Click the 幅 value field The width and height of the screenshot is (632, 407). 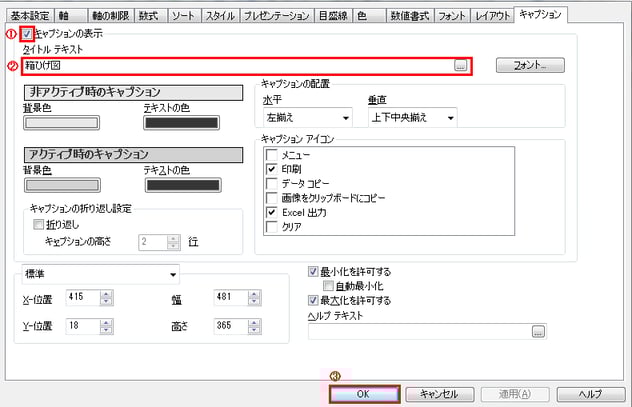tap(231, 297)
